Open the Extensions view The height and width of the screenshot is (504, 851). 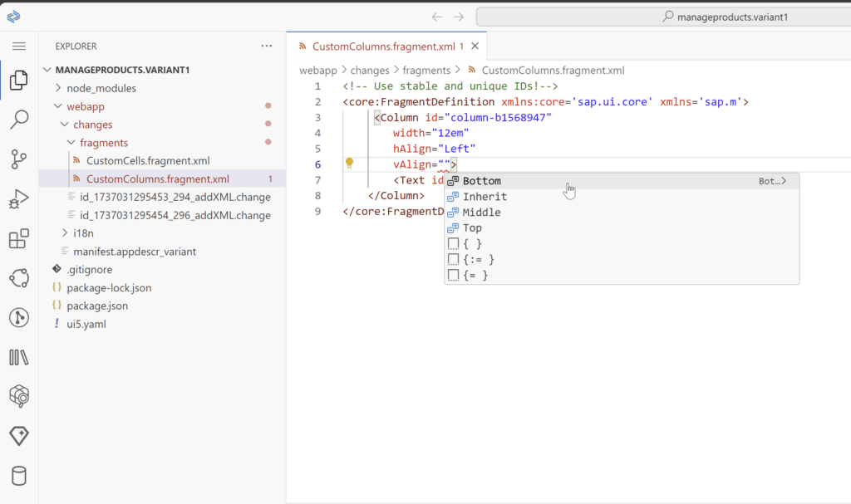pos(19,238)
